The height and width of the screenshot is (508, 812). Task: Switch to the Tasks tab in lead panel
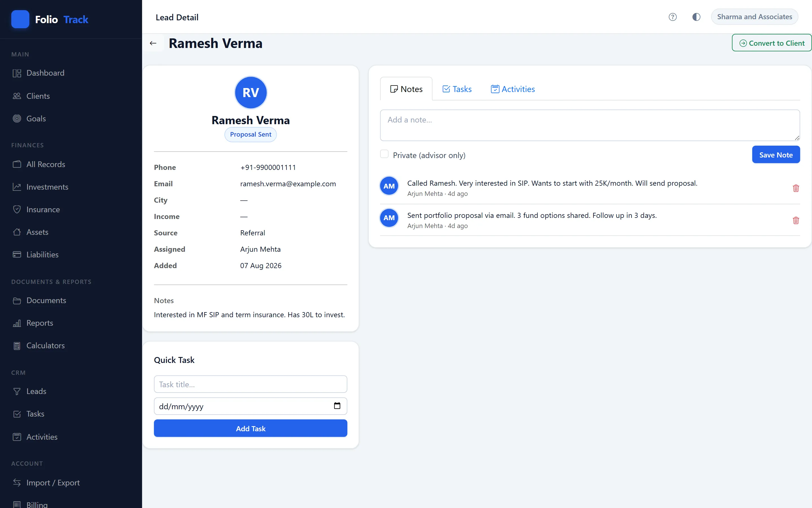(x=457, y=89)
